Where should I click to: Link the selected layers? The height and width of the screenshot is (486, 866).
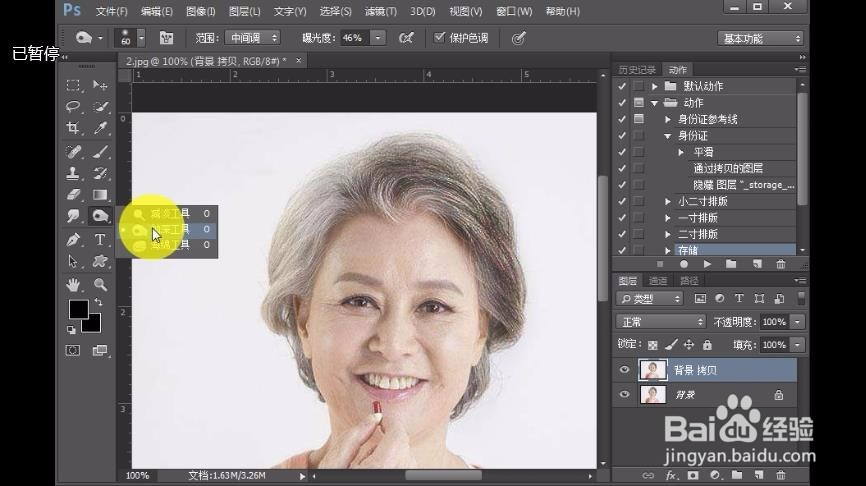(x=648, y=475)
